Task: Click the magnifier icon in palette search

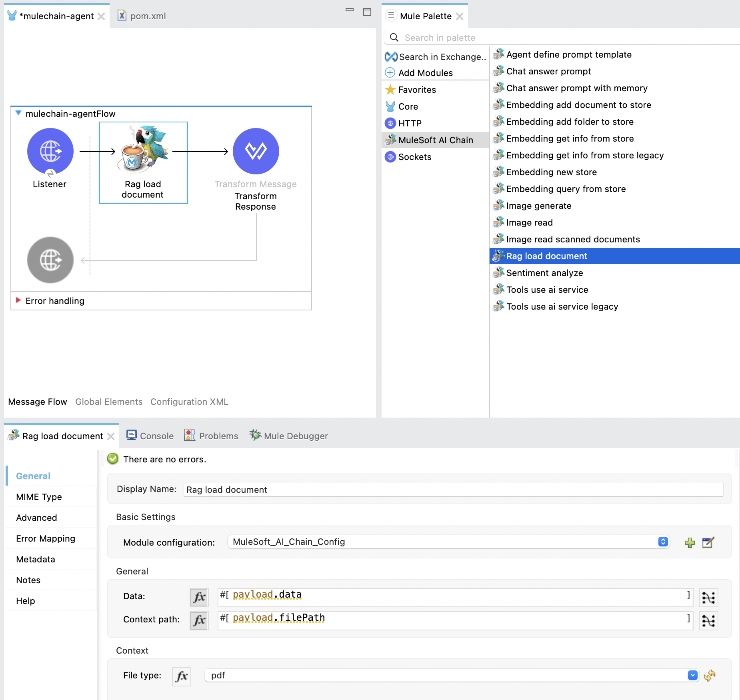Action: (x=394, y=38)
